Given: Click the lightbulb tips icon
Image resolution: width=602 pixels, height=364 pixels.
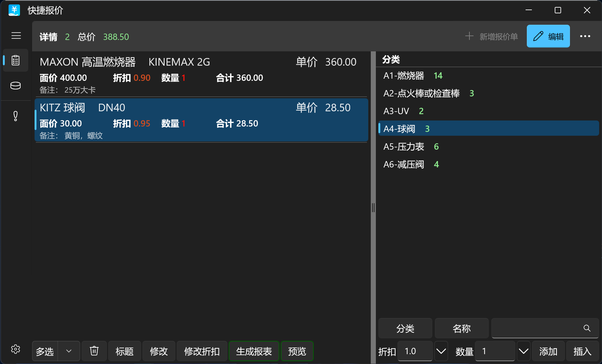Looking at the screenshot, I should pyautogui.click(x=16, y=116).
